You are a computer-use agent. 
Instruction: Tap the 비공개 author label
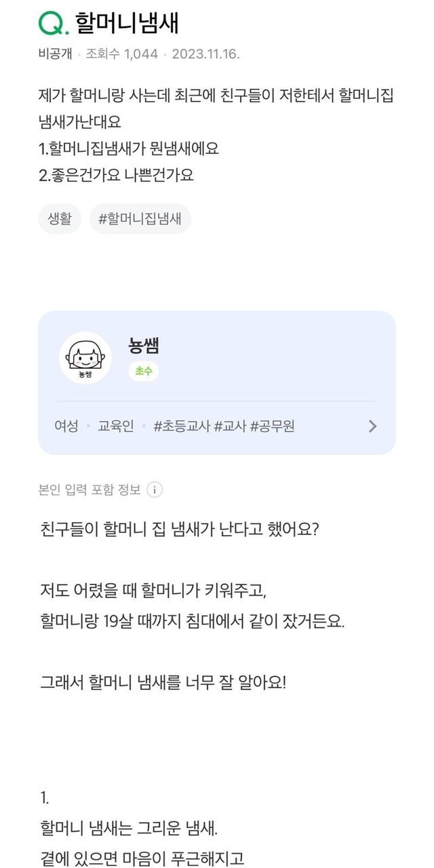point(55,54)
